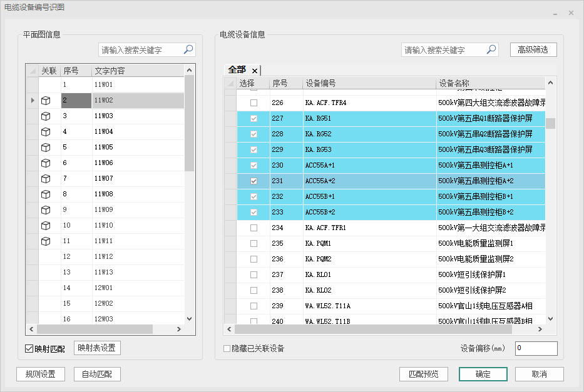Close the 全部 tab with its X icon

(255, 71)
